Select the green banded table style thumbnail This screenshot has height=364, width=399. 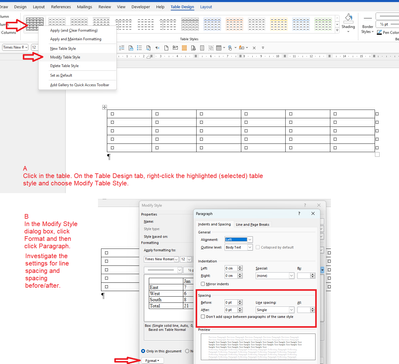[323, 24]
